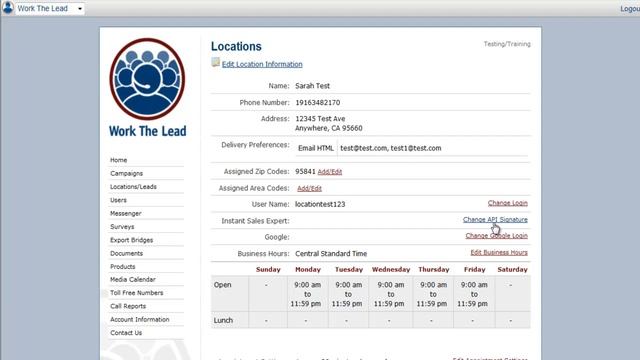Go to Home in sidebar
The width and height of the screenshot is (640, 360).
click(x=118, y=160)
